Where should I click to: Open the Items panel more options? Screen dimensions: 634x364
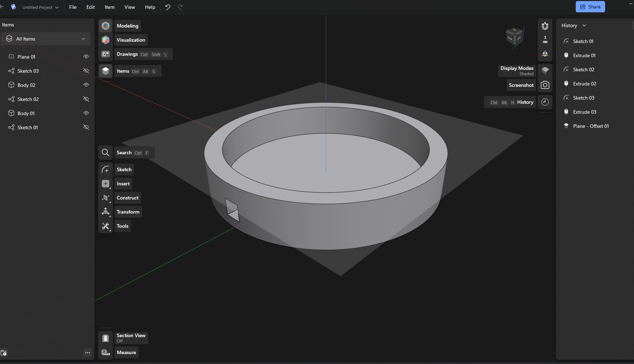(88, 352)
